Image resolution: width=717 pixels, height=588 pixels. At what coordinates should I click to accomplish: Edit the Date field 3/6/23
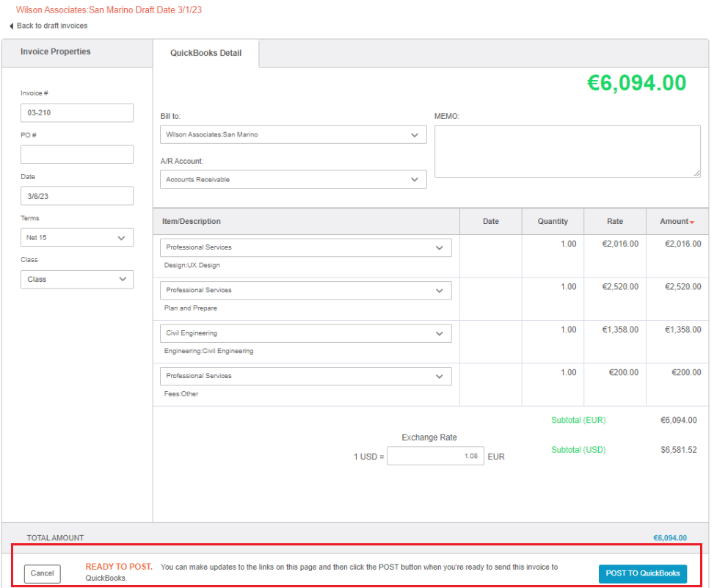[77, 196]
